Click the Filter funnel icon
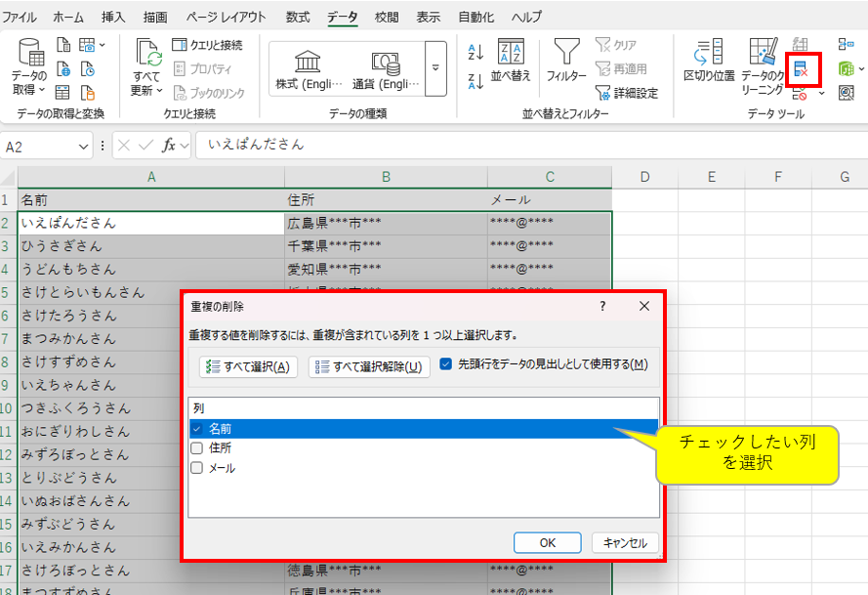The image size is (868, 595). tap(566, 59)
